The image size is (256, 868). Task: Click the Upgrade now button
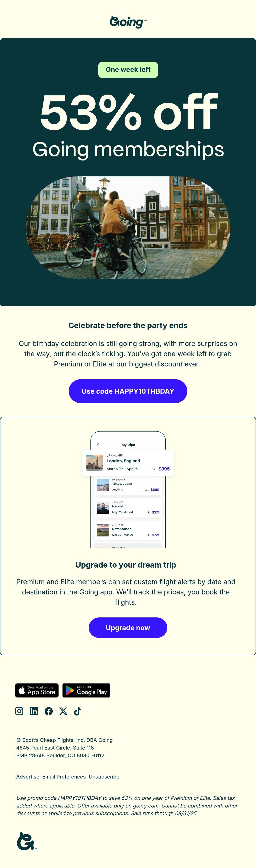point(128,628)
